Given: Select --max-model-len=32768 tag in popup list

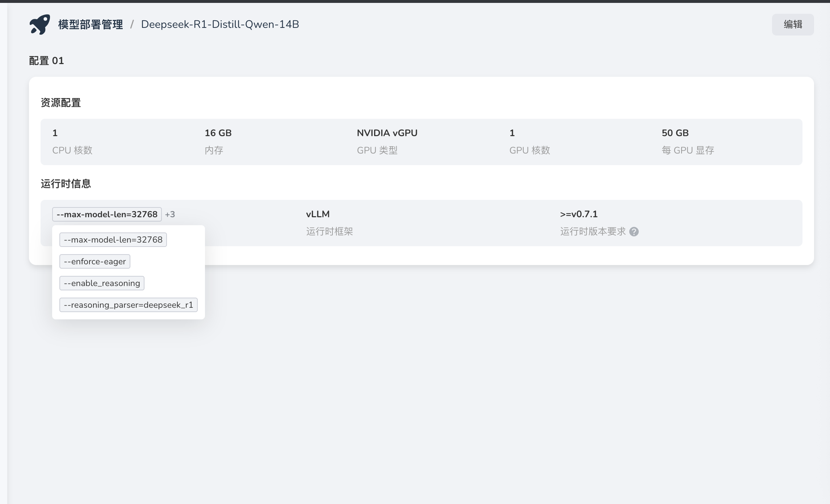Looking at the screenshot, I should [113, 240].
